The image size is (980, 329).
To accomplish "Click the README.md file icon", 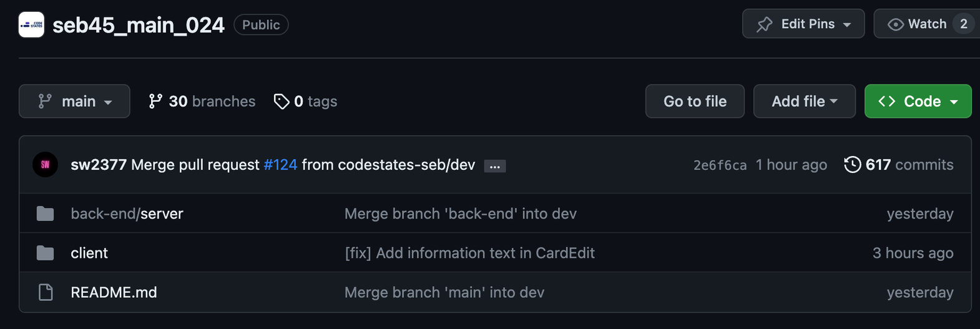I will (46, 292).
